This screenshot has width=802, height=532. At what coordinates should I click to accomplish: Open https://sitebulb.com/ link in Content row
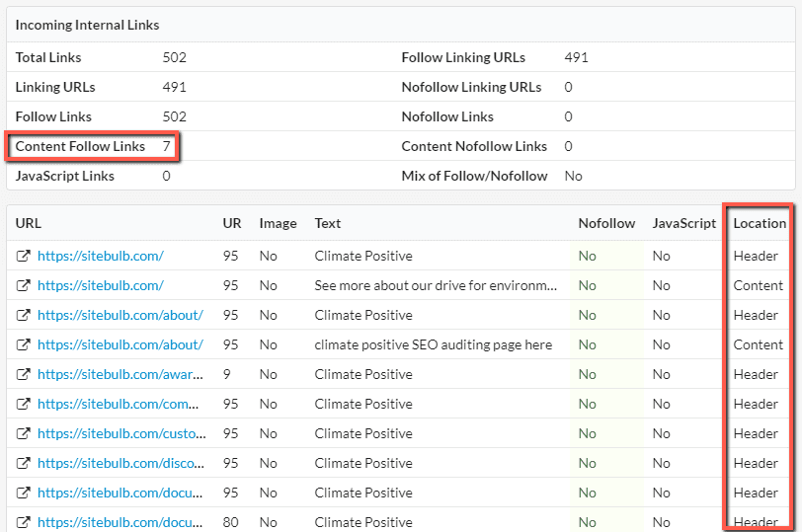click(x=101, y=285)
